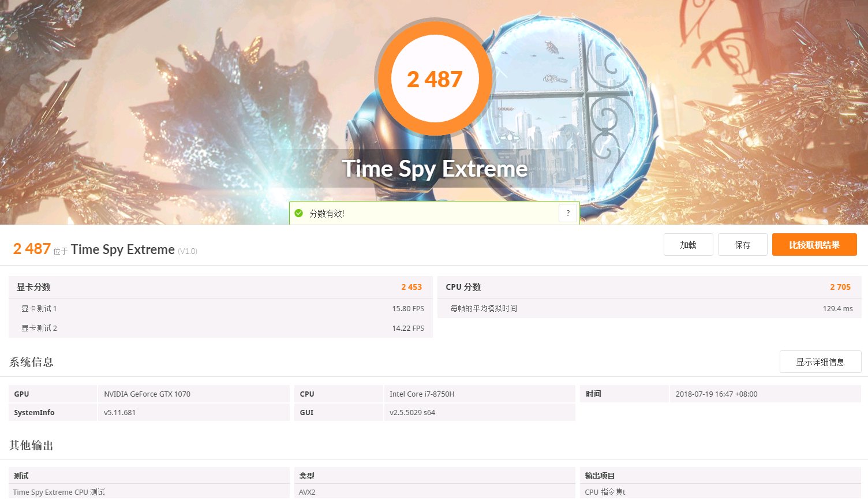The height and width of the screenshot is (504, 868).
Task: Click the 每帧的平均模拟时间 label
Action: 484,308
